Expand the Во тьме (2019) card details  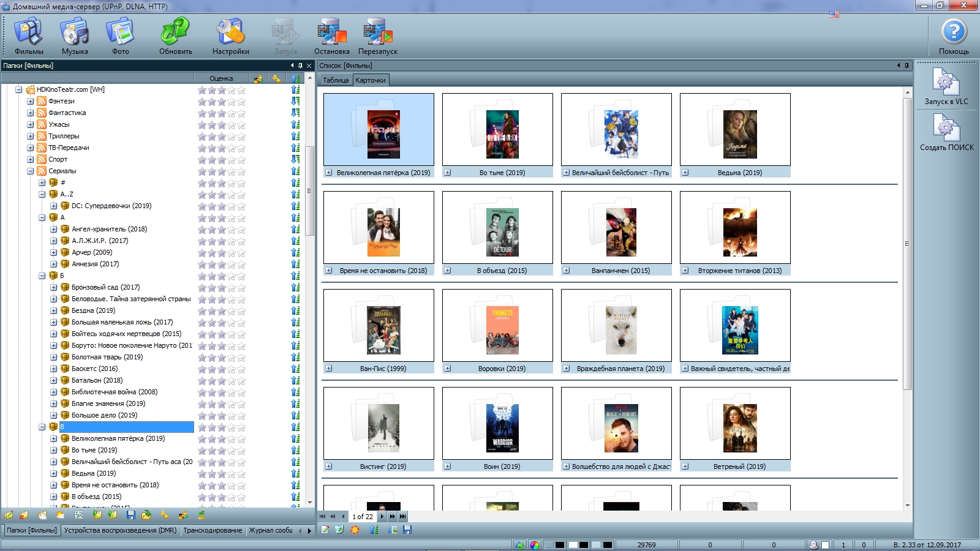tap(448, 173)
